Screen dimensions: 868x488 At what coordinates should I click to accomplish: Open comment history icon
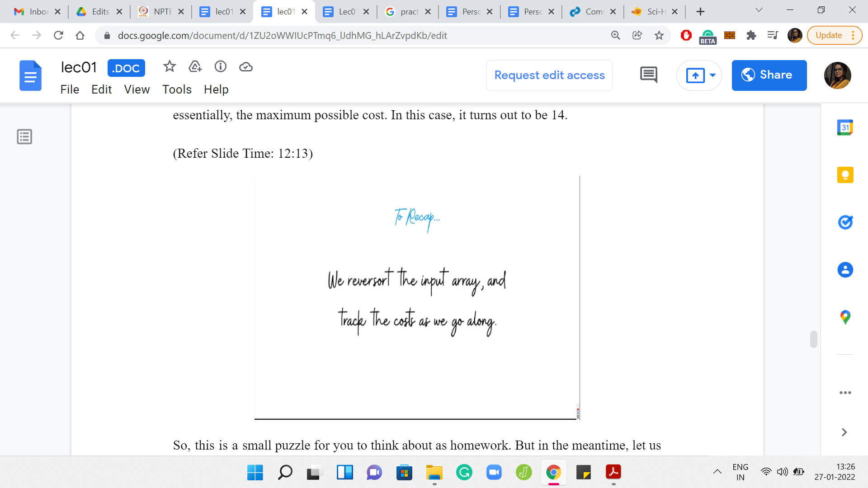coord(648,75)
